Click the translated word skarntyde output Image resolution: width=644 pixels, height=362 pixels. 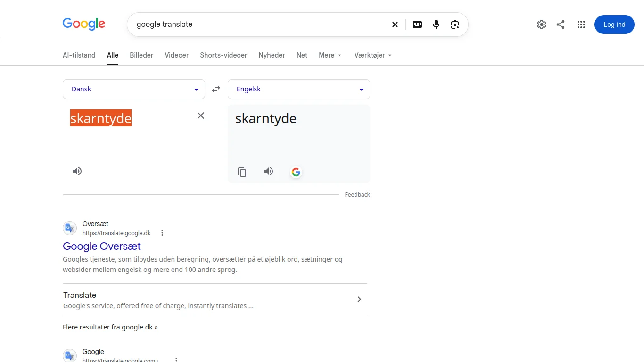(266, 118)
